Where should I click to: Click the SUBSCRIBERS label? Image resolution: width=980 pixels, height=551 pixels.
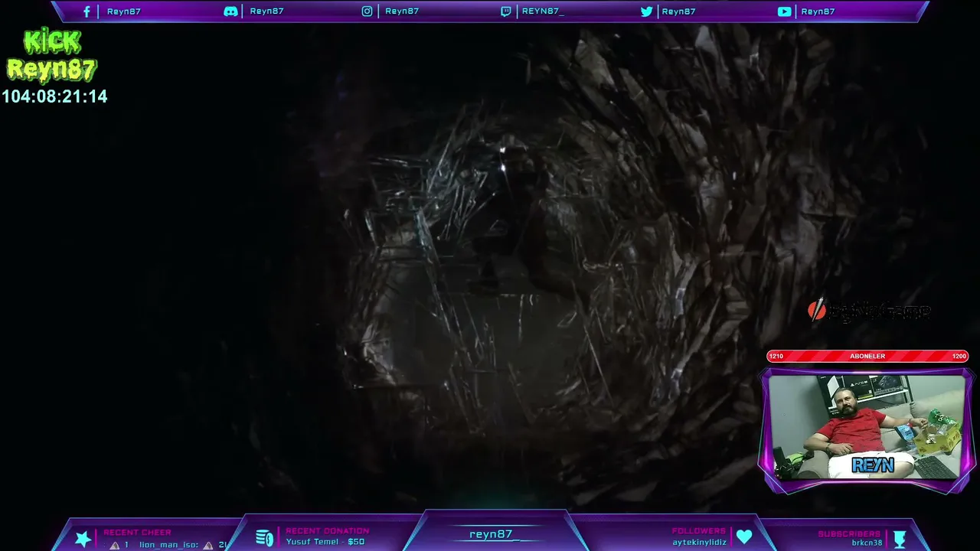(x=849, y=534)
